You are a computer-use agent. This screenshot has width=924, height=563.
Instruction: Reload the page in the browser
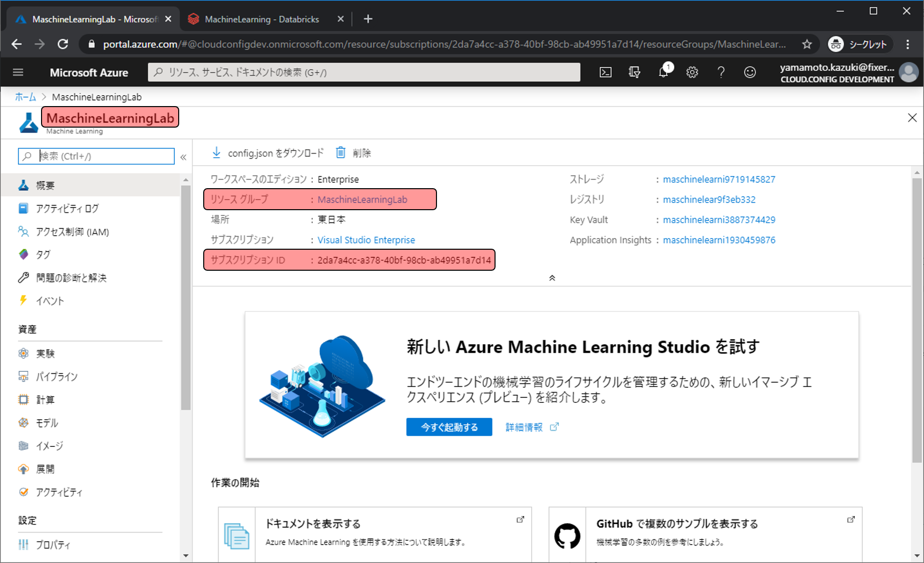(63, 44)
